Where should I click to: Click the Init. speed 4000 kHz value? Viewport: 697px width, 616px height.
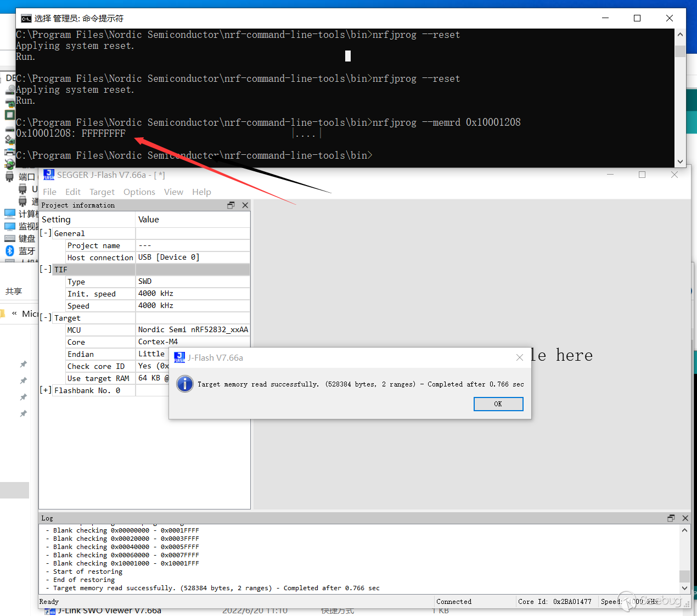[193, 293]
